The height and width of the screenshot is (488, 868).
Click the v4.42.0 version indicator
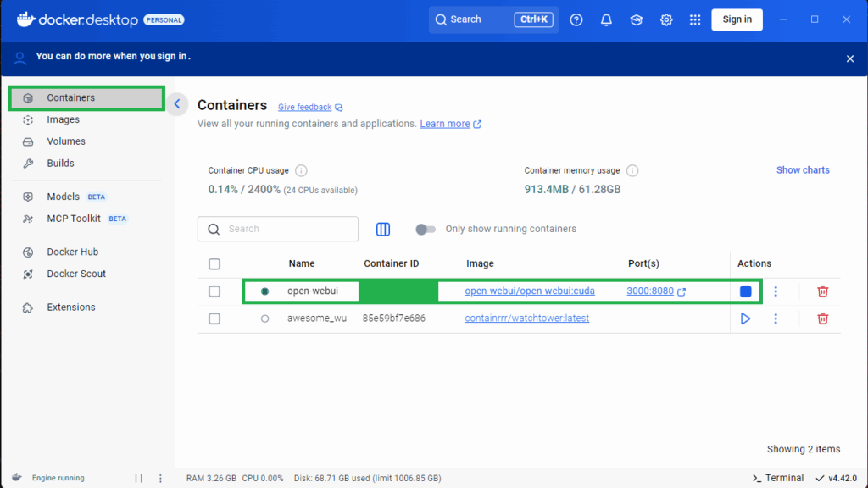point(837,478)
